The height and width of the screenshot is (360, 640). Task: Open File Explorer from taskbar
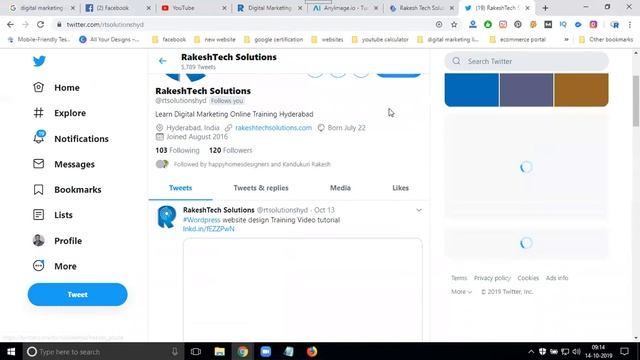220,351
